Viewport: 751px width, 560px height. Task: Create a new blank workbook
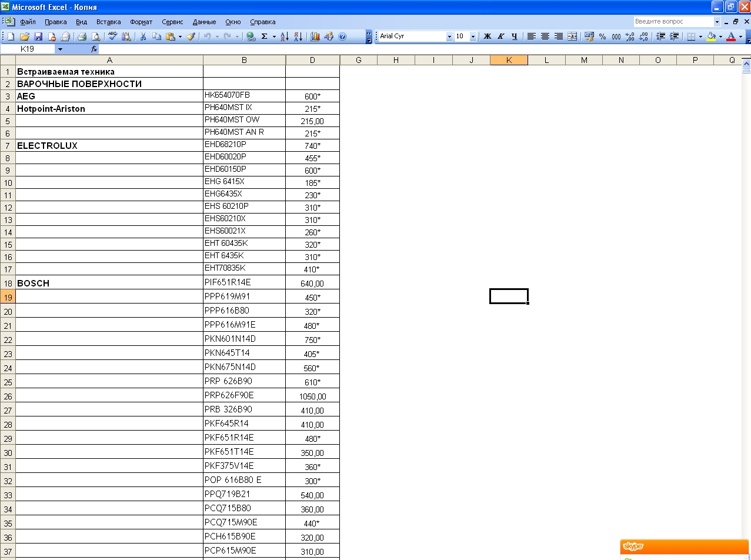pos(11,36)
